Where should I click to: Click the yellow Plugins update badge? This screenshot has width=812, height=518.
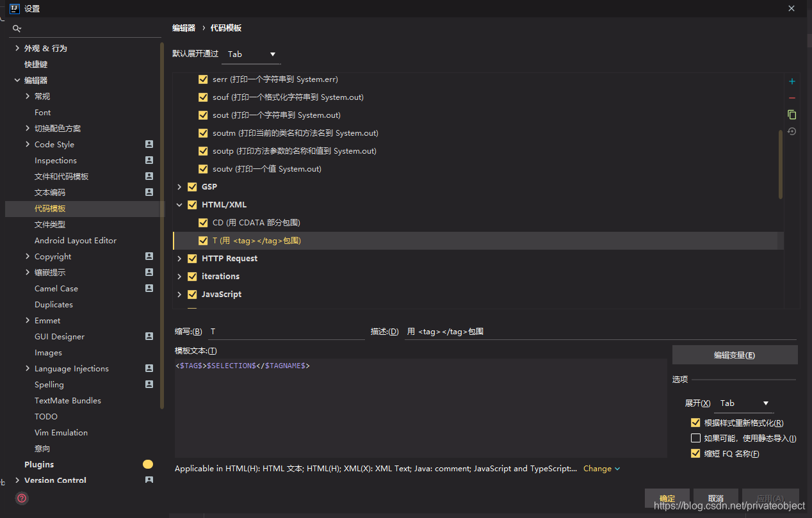point(148,464)
